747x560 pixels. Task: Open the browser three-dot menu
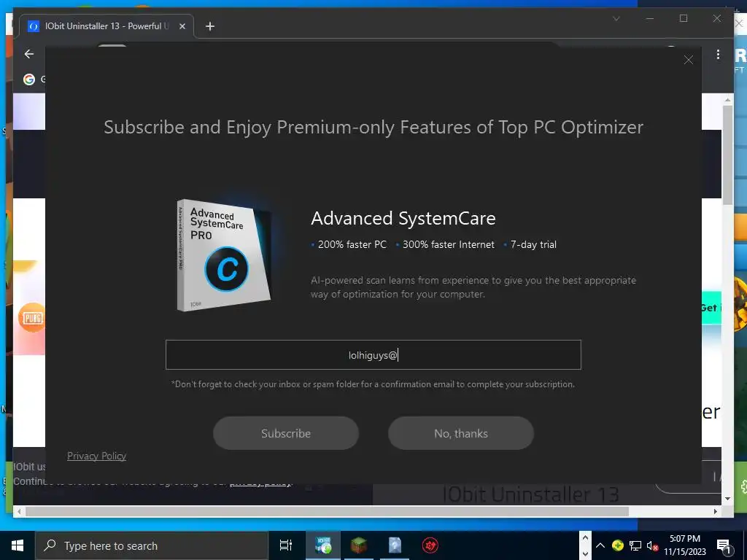click(718, 55)
